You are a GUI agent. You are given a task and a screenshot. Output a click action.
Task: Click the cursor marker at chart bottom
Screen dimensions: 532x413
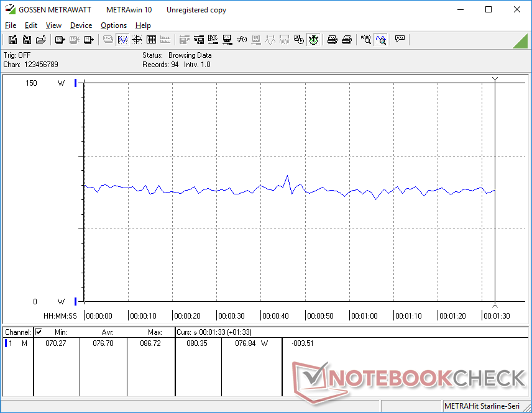(x=495, y=305)
